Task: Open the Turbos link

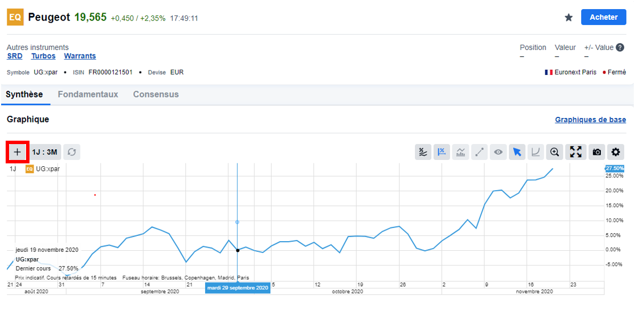Action: point(43,56)
